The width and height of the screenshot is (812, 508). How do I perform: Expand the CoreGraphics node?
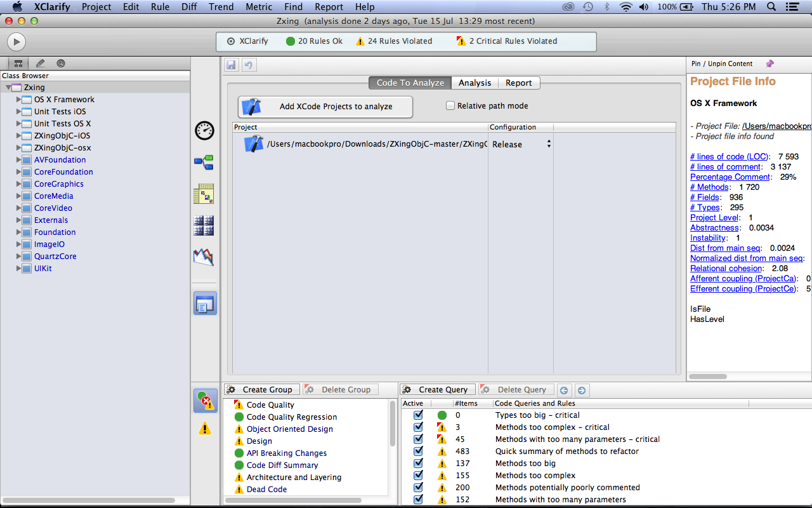pos(18,184)
